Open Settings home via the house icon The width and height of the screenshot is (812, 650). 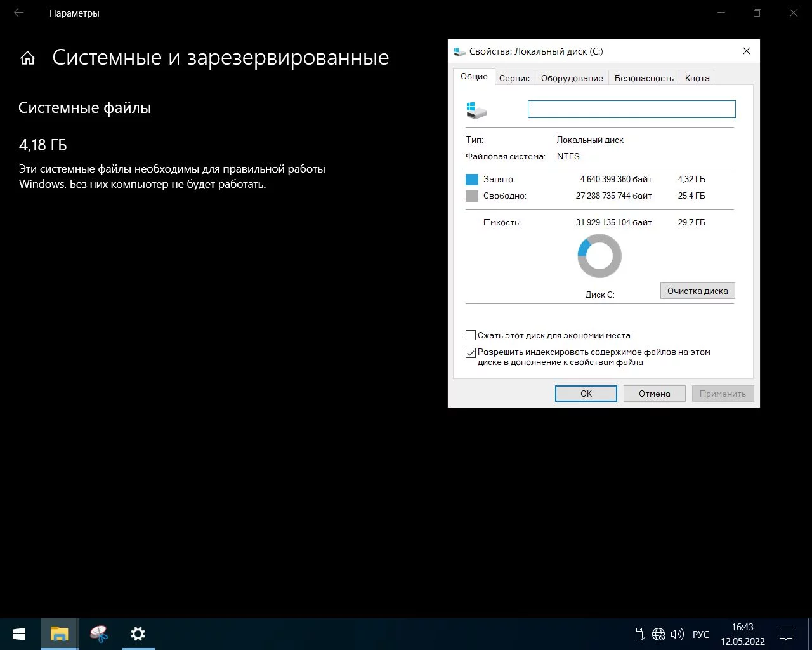(x=27, y=58)
